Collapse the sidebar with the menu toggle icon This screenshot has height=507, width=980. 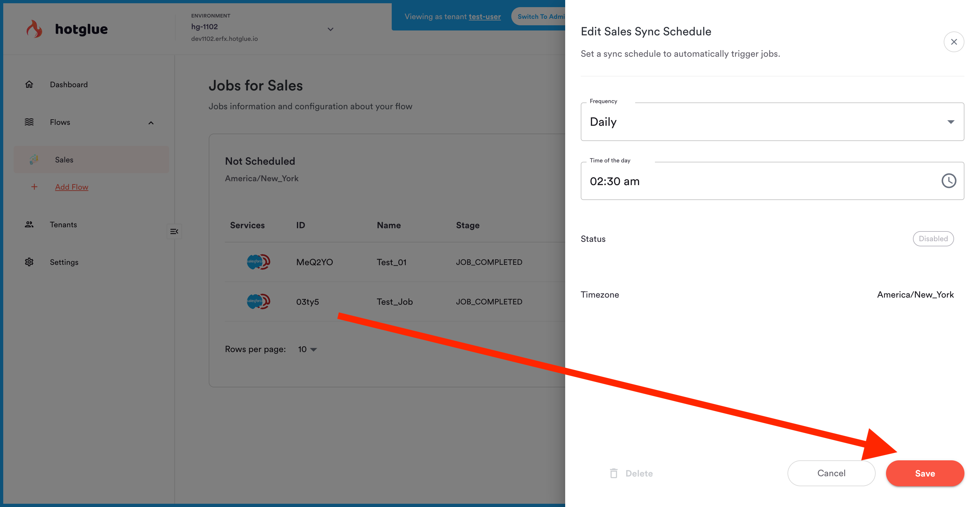pyautogui.click(x=174, y=231)
